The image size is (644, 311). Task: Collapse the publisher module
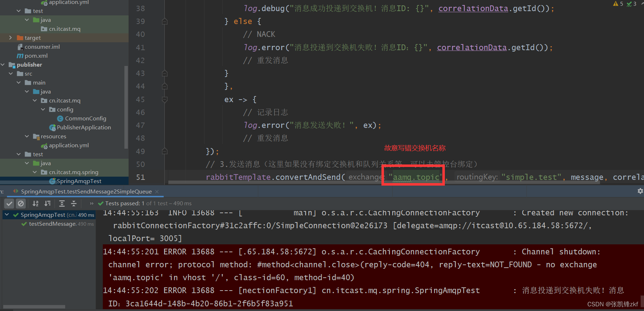click(3, 64)
